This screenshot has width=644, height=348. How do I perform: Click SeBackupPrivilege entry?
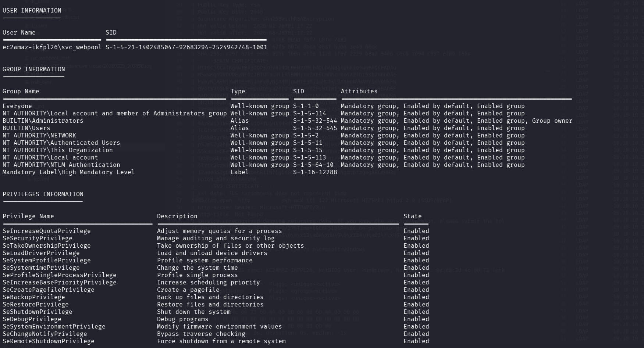[x=34, y=297]
